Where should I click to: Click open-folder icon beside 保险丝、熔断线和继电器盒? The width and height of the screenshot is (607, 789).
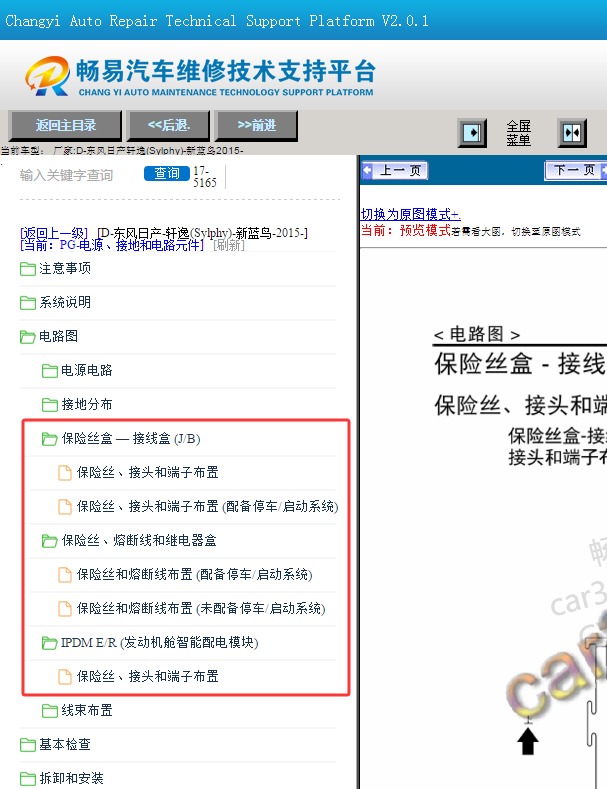(x=49, y=541)
